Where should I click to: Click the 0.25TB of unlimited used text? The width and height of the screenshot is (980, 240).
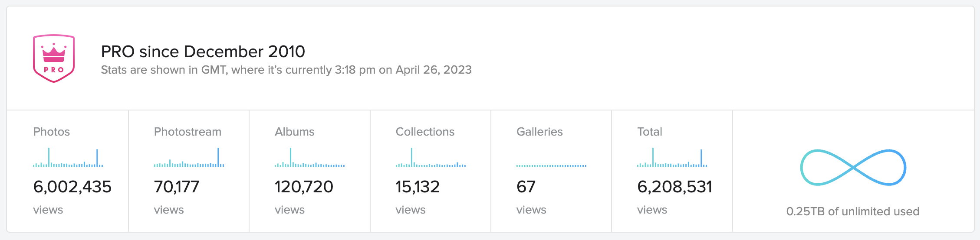[x=853, y=211]
